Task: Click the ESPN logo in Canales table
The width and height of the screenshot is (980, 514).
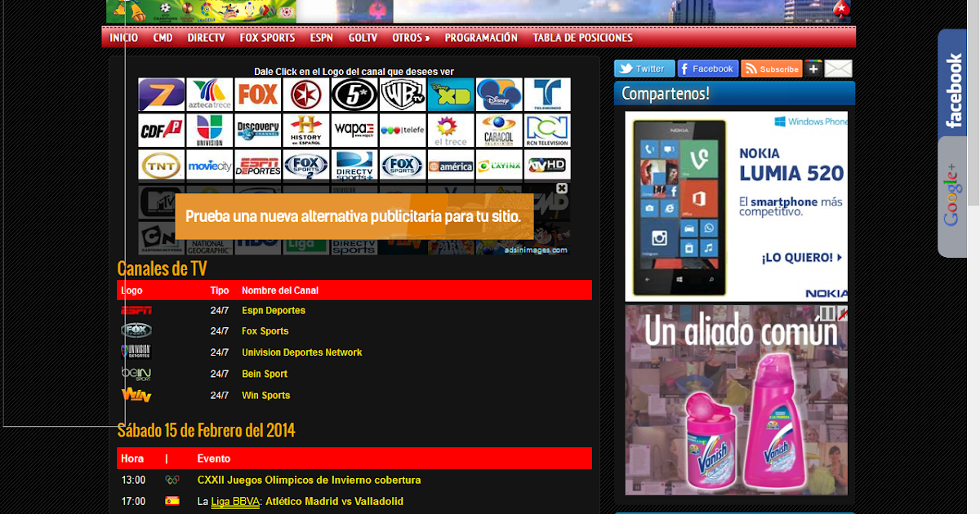Action: [x=136, y=310]
